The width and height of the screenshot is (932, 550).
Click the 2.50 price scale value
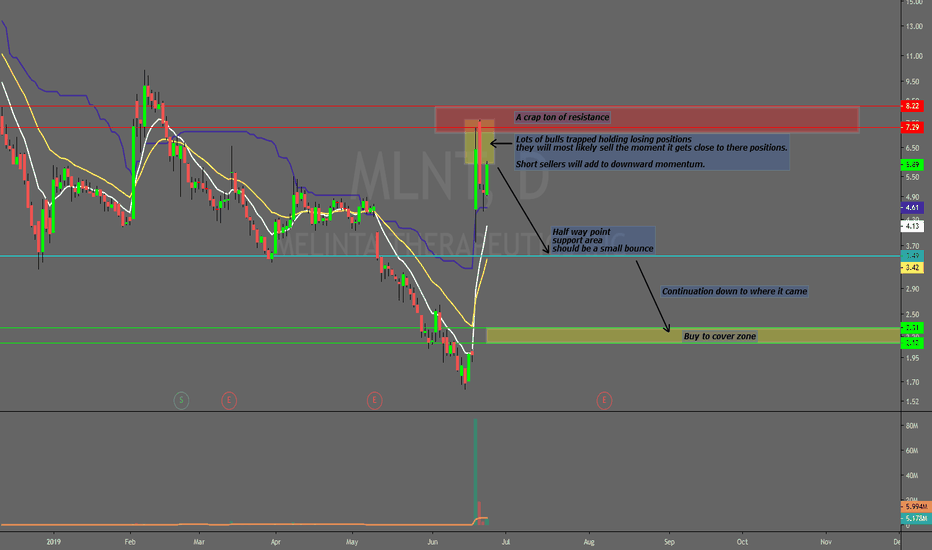[913, 315]
